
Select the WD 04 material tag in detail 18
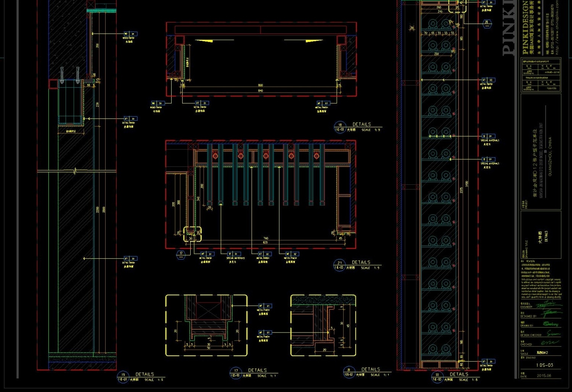click(157, 103)
